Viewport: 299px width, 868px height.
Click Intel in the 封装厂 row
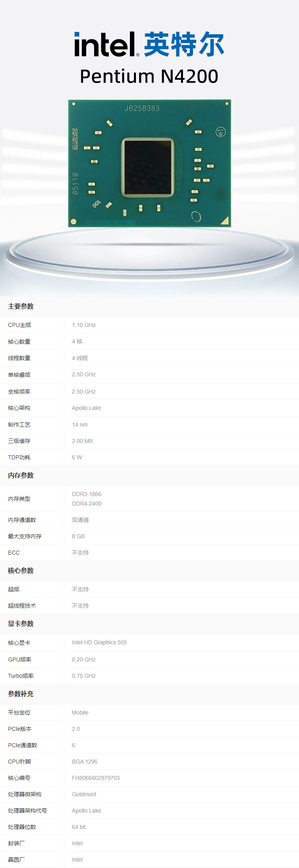tap(77, 843)
